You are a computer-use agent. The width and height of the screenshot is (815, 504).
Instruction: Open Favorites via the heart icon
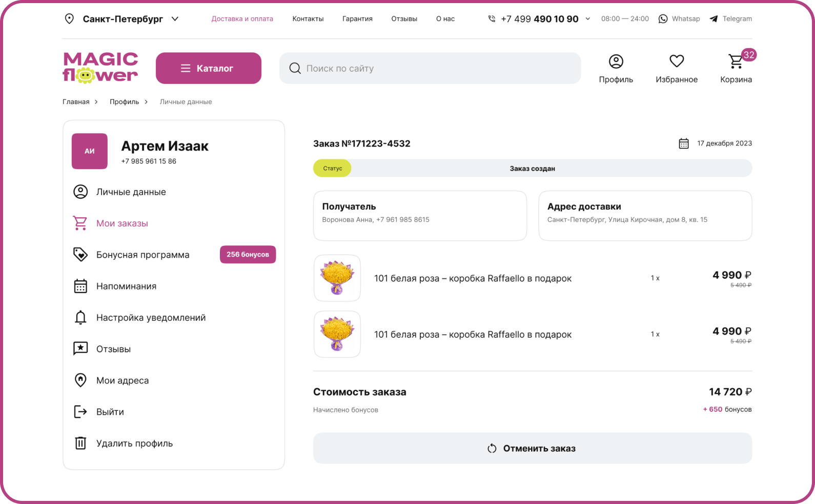point(677,61)
